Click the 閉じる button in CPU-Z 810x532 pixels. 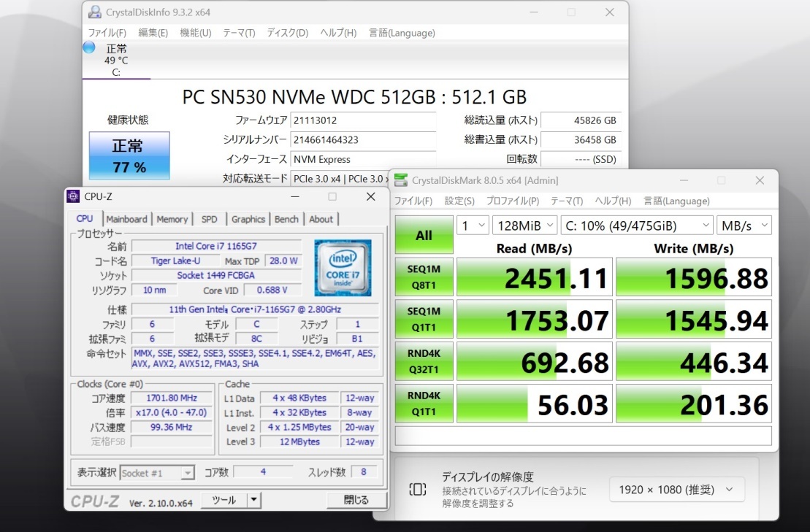click(356, 500)
